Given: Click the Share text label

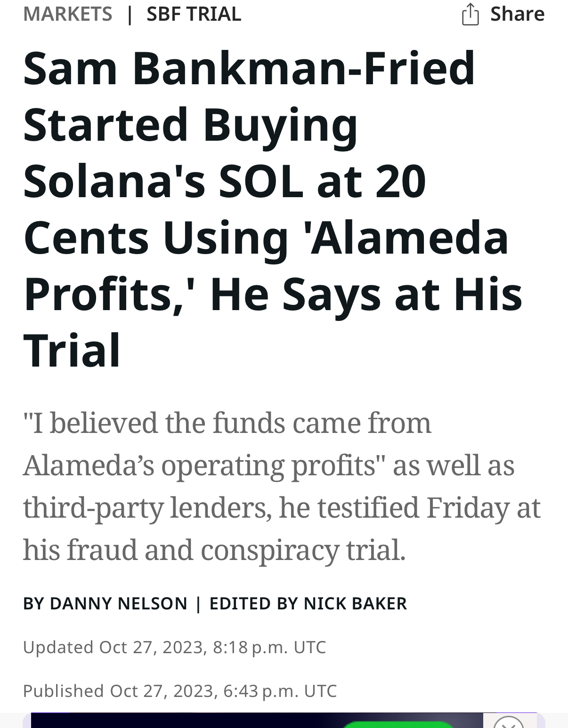Looking at the screenshot, I should (517, 14).
